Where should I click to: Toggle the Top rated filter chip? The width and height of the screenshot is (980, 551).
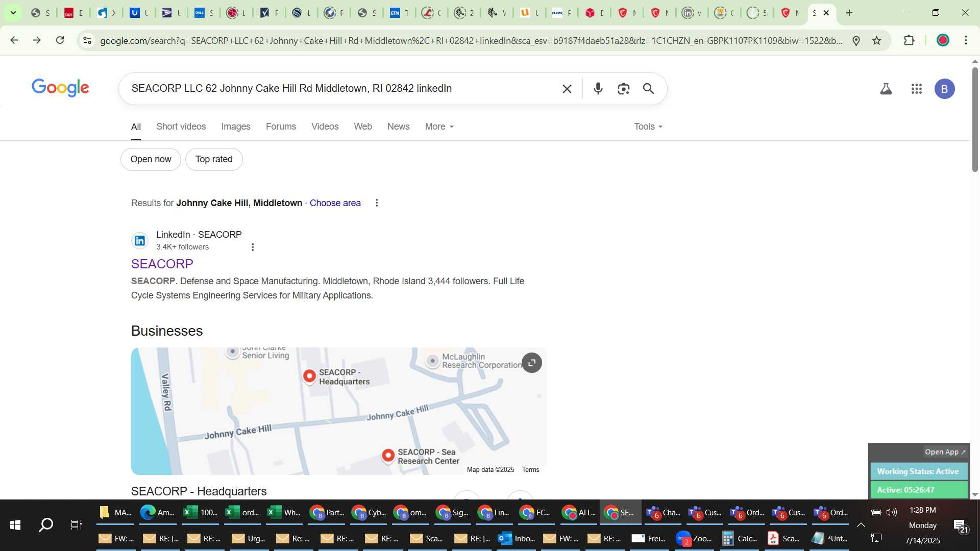point(214,159)
